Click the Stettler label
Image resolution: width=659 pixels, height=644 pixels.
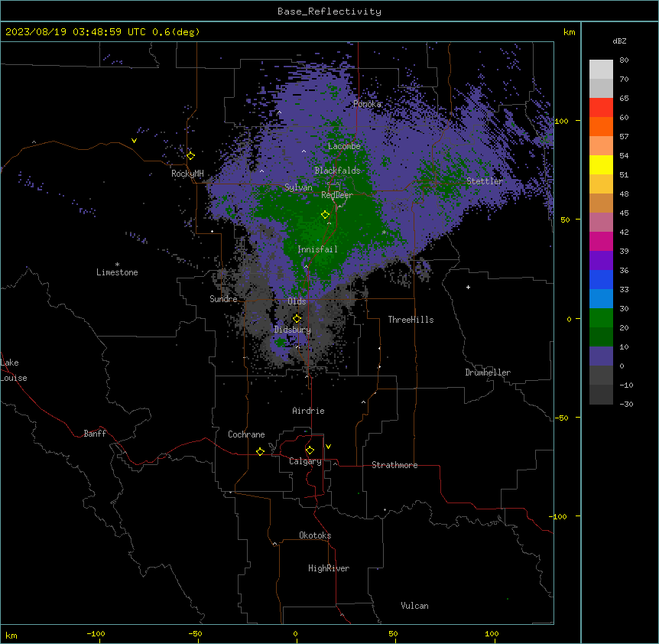point(485,181)
